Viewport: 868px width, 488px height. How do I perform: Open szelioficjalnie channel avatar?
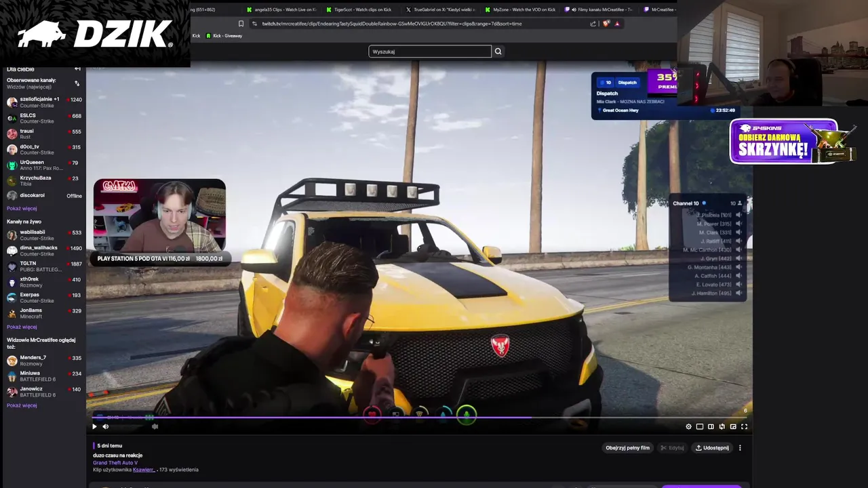pos(12,102)
